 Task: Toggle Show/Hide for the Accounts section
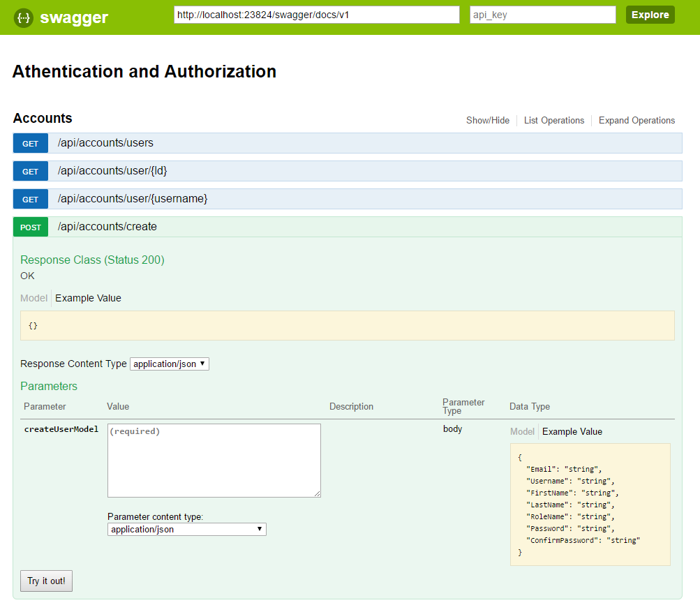point(487,120)
